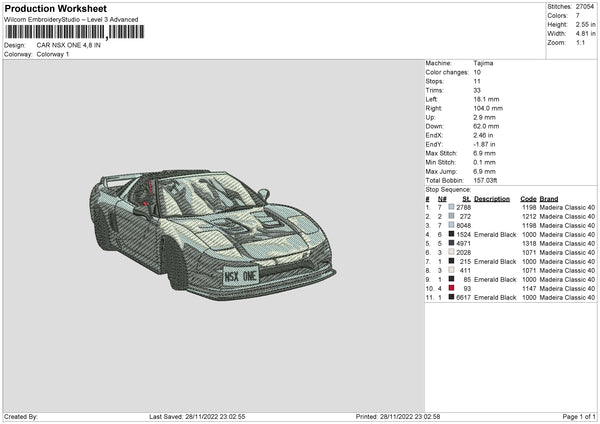This screenshot has height=424, width=600.
Task: Click the black swatch in stop 4
Action: pos(452,234)
